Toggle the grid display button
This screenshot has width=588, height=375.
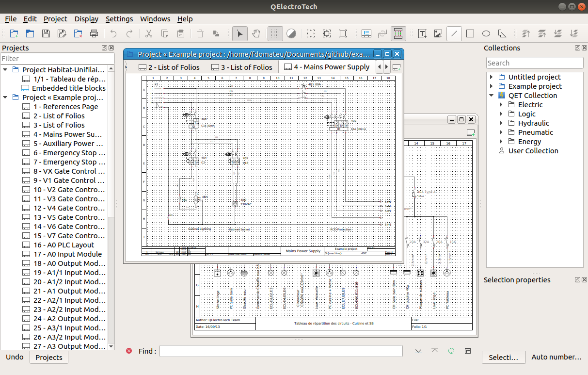(275, 33)
